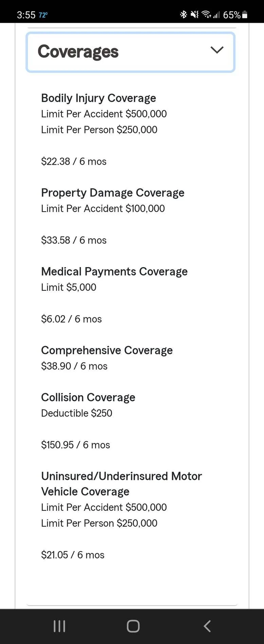Select the Bodily Injury Coverage heading
The height and width of the screenshot is (644, 264).
click(x=98, y=98)
